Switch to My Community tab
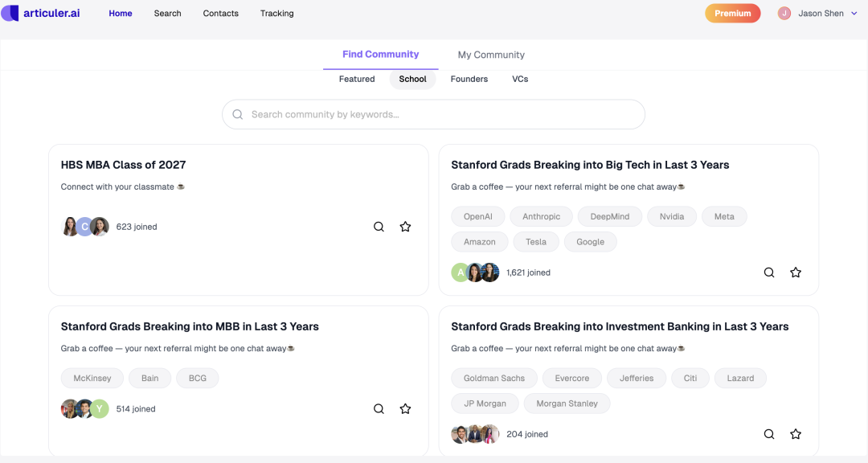868x463 pixels. (491, 55)
